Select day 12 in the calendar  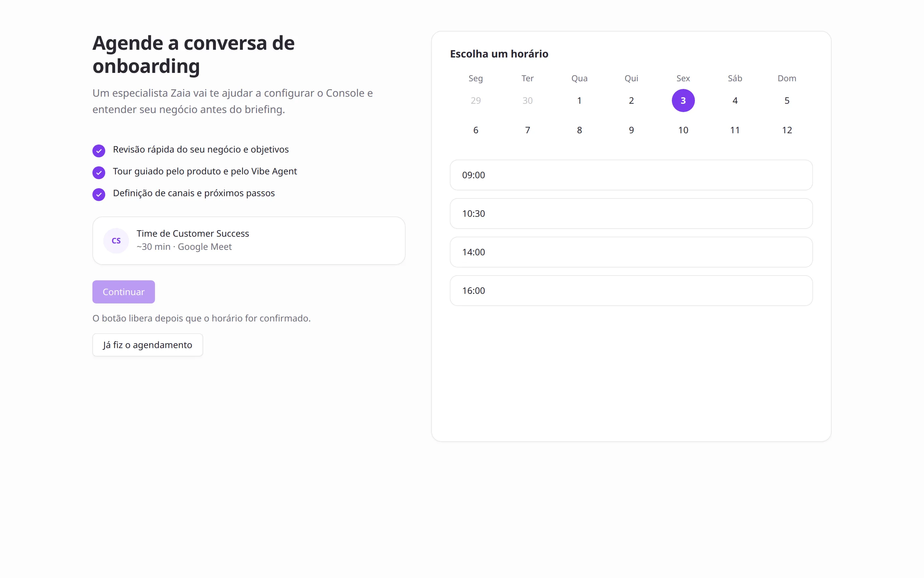point(787,130)
